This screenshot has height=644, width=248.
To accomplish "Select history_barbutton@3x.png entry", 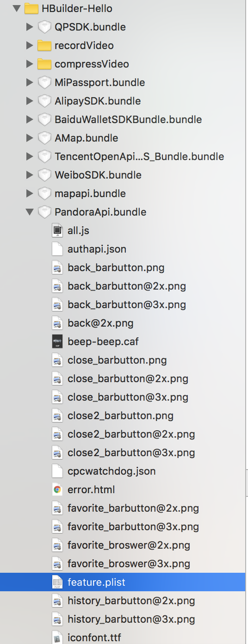I will 131,619.
